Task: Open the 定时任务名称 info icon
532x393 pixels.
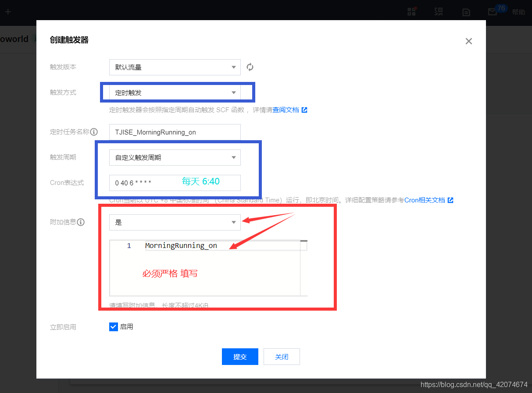Action: (94, 132)
